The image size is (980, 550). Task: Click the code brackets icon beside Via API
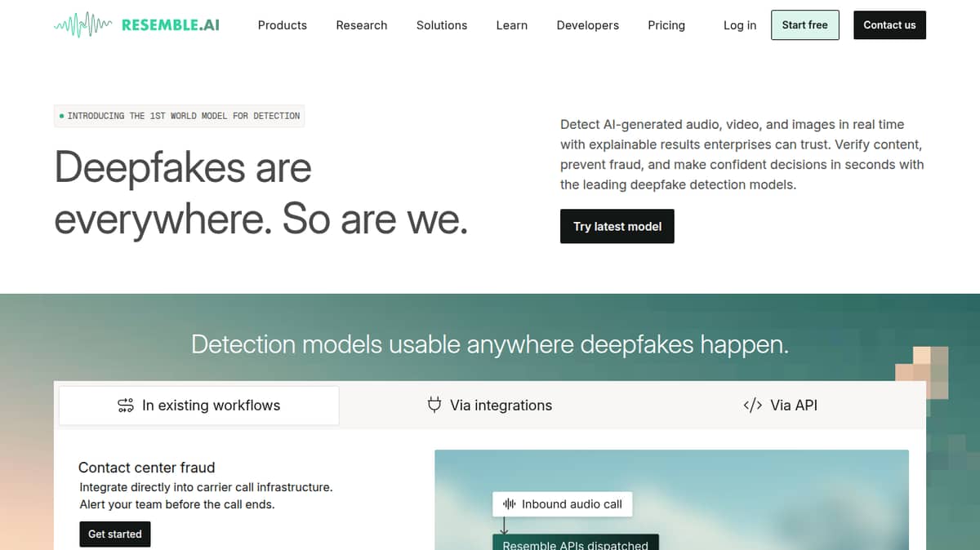(x=752, y=406)
